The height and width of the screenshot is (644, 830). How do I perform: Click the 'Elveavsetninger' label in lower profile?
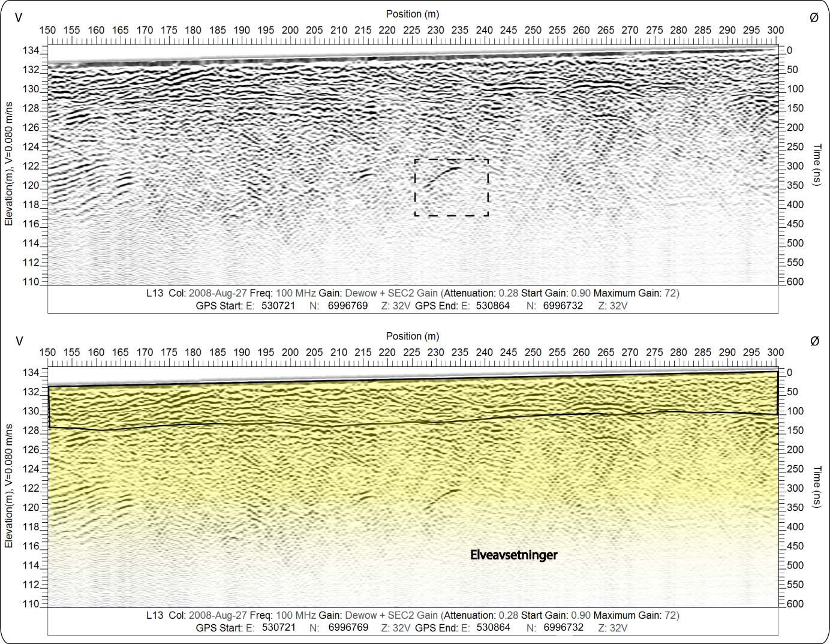(514, 555)
